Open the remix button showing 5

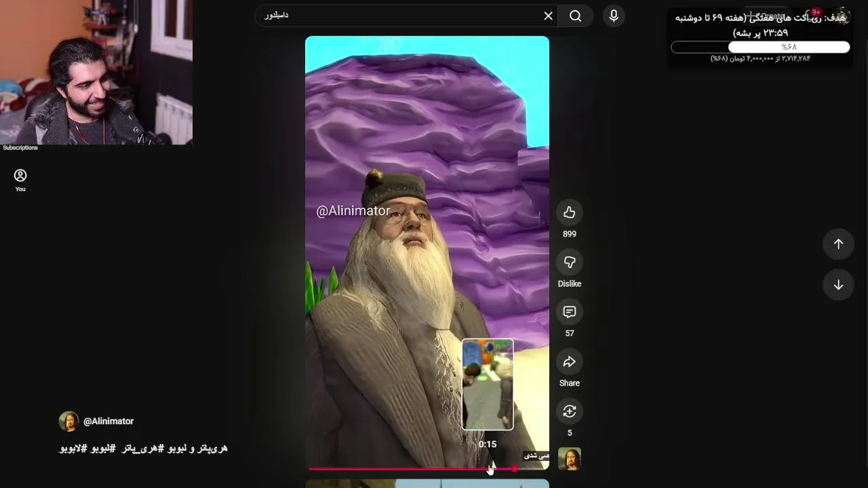tap(569, 411)
